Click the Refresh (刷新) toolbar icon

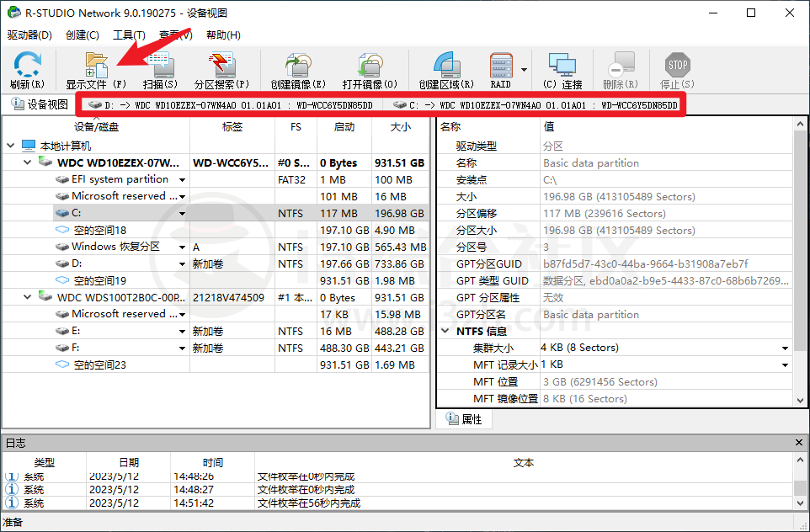click(28, 70)
